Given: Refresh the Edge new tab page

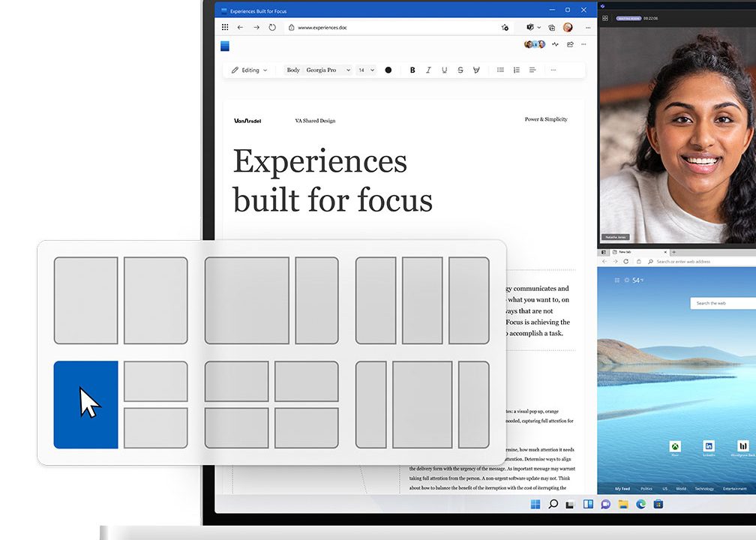Looking at the screenshot, I should 625,261.
